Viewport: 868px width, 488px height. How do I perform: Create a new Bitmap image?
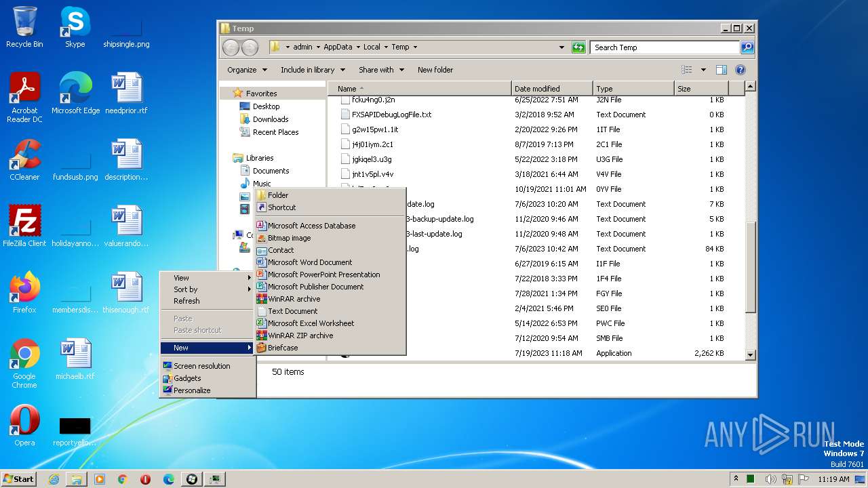point(330,238)
